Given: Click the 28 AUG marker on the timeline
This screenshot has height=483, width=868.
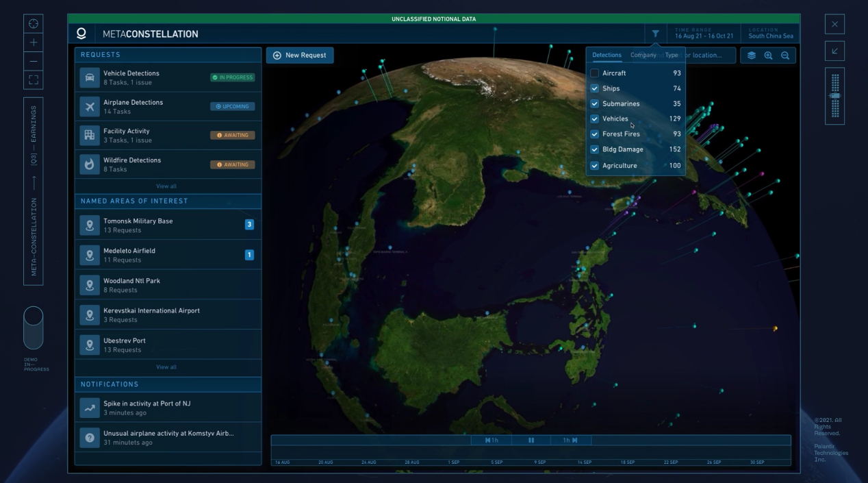Looking at the screenshot, I should coord(412,462).
